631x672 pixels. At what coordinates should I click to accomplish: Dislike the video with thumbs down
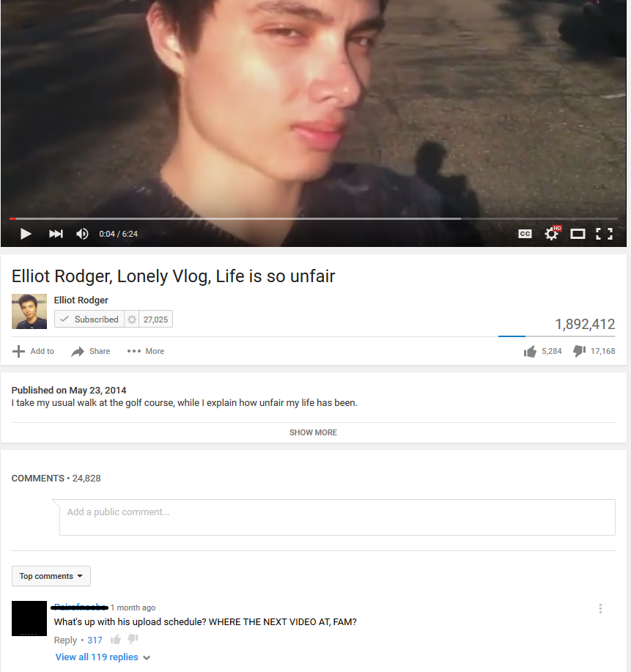pyautogui.click(x=579, y=351)
